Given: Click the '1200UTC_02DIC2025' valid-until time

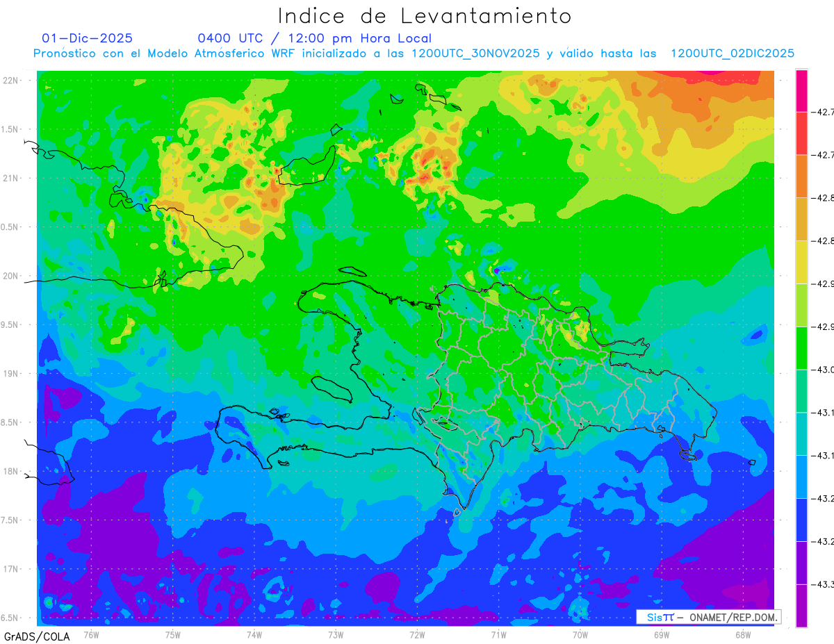Looking at the screenshot, I should click(x=733, y=53).
